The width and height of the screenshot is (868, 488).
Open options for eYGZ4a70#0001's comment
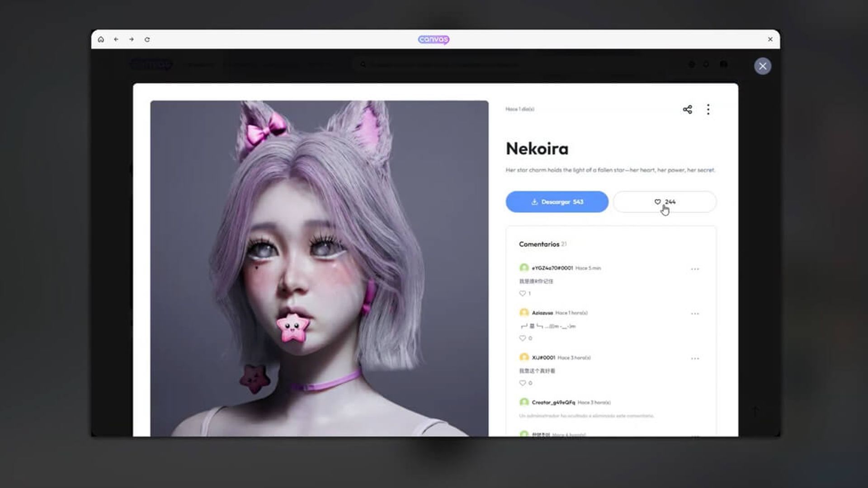[694, 269]
